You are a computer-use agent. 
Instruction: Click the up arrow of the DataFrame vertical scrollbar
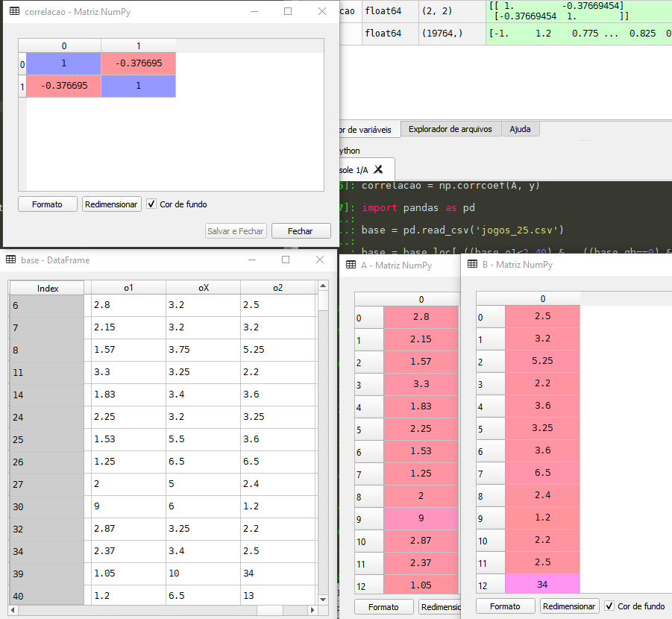point(323,286)
